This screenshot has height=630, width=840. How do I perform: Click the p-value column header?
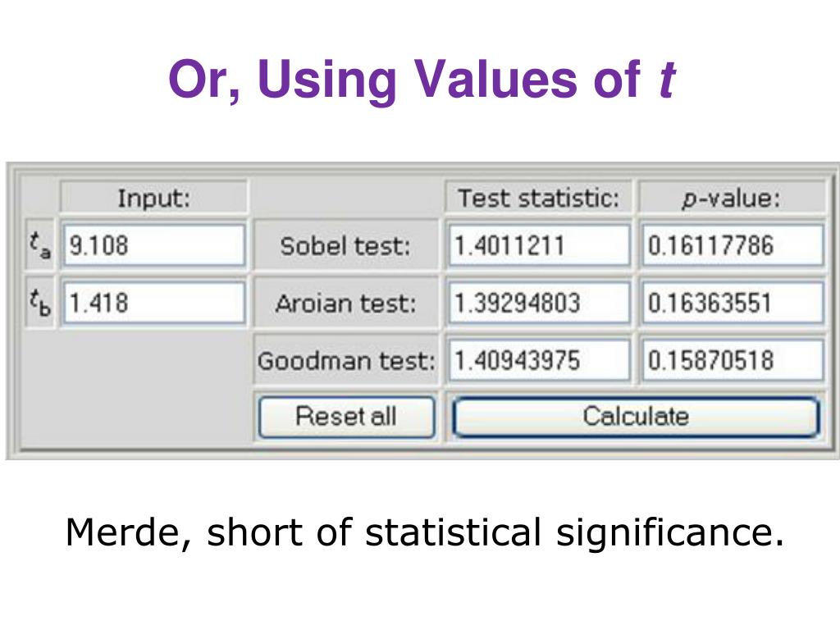tap(732, 198)
